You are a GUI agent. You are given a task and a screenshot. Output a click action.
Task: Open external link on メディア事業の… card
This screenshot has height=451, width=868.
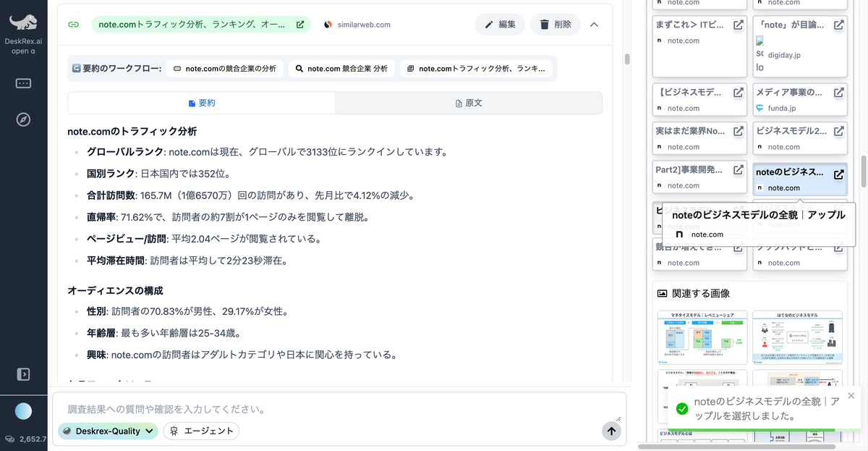point(838,93)
